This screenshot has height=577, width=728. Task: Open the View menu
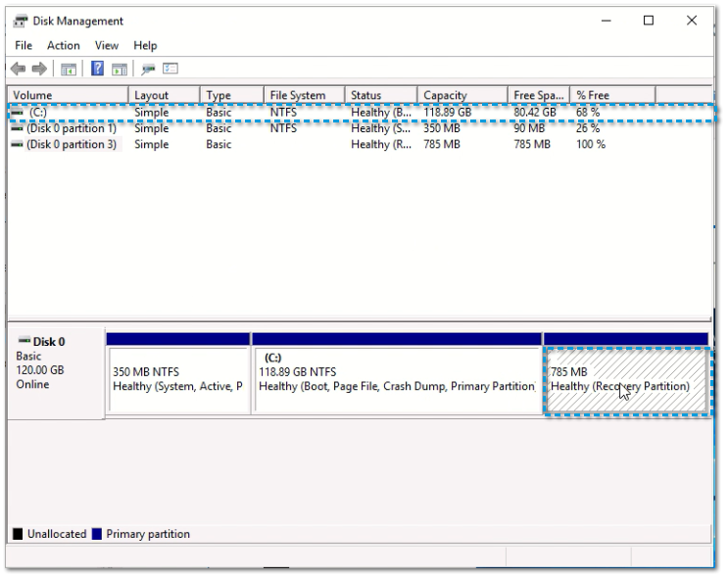pyautogui.click(x=107, y=45)
